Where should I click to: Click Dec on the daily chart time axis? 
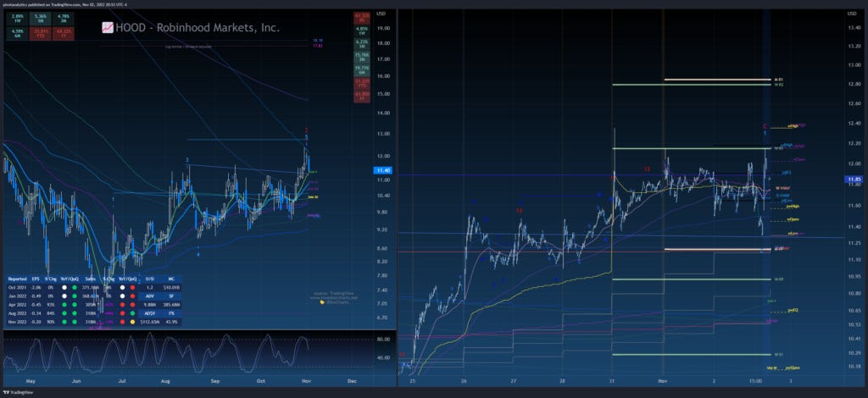click(x=352, y=381)
